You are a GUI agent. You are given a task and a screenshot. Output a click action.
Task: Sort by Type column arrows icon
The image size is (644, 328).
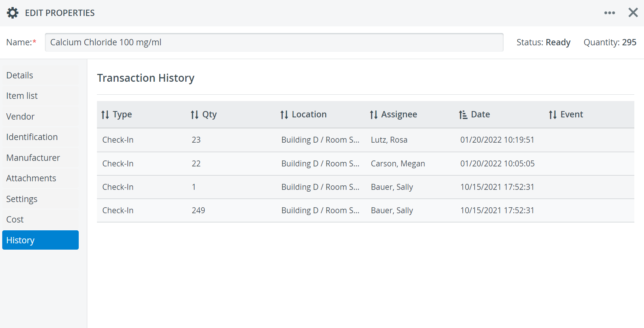105,115
